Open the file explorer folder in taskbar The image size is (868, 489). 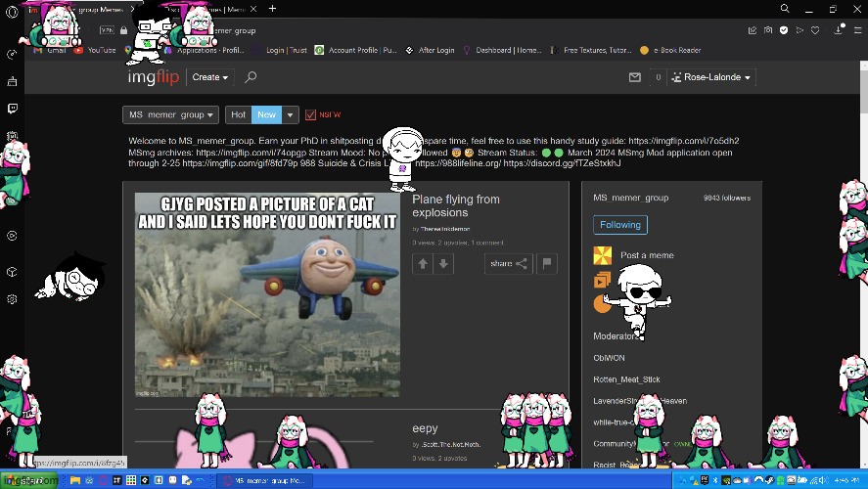pos(75,480)
